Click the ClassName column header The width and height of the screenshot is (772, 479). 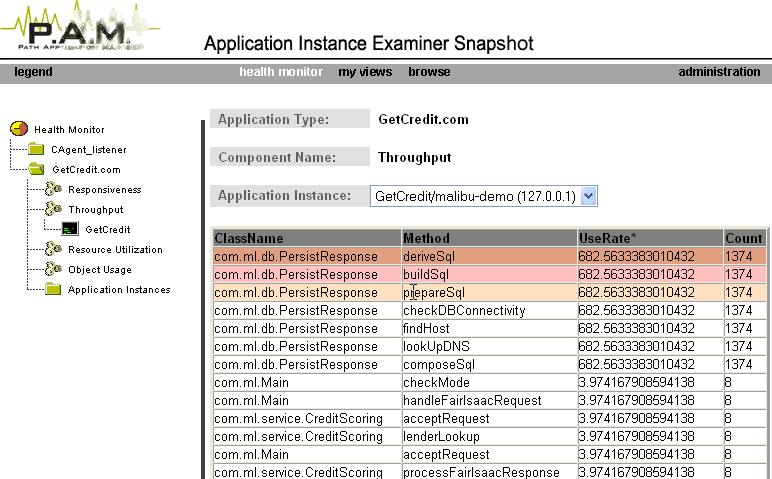click(x=307, y=238)
